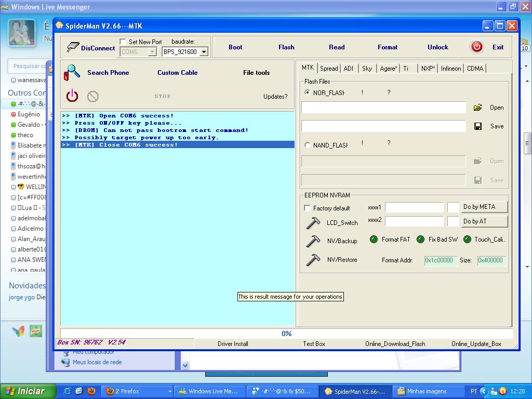Switch to the MTK tab
The image size is (532, 399).
[x=308, y=68]
